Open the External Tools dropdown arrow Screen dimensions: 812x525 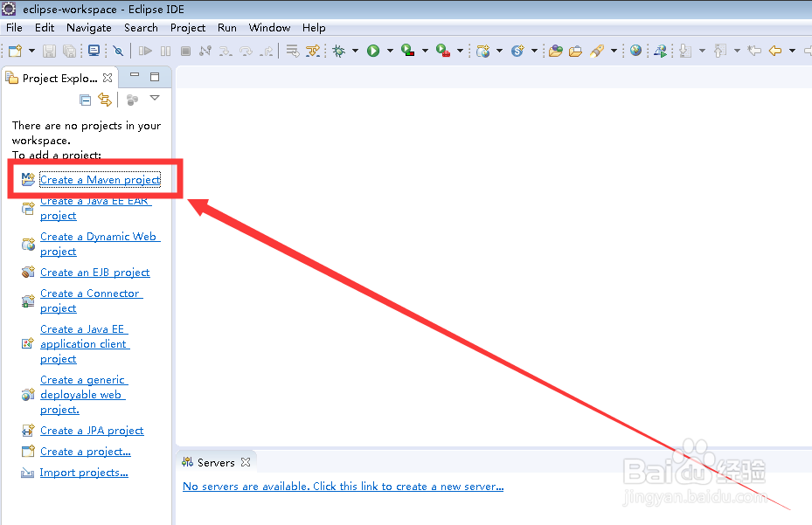pyautogui.click(x=460, y=51)
